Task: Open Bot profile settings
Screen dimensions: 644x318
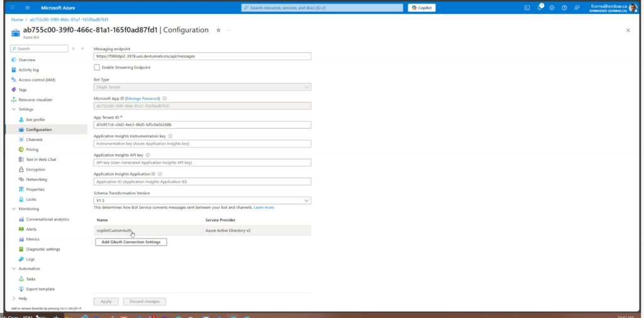Action: click(x=35, y=120)
